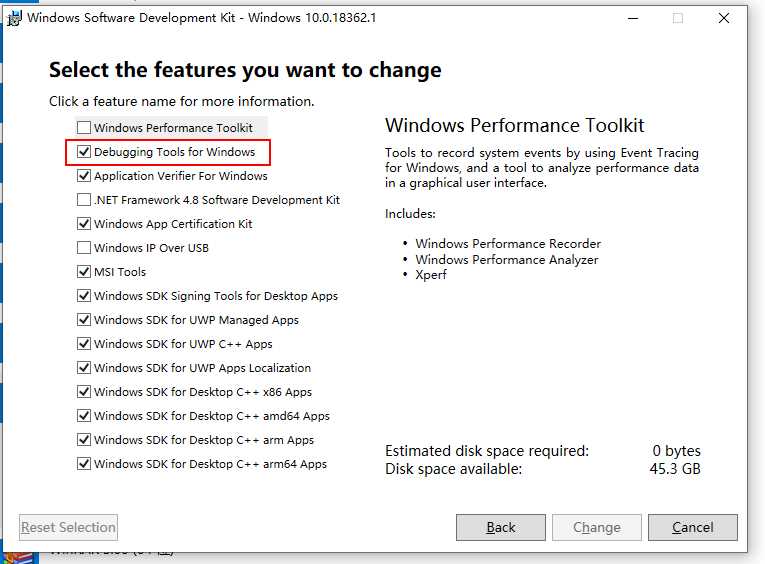Screen dimensions: 765x564
Task: Uncheck Debugging Tools for Windows
Action: point(84,152)
